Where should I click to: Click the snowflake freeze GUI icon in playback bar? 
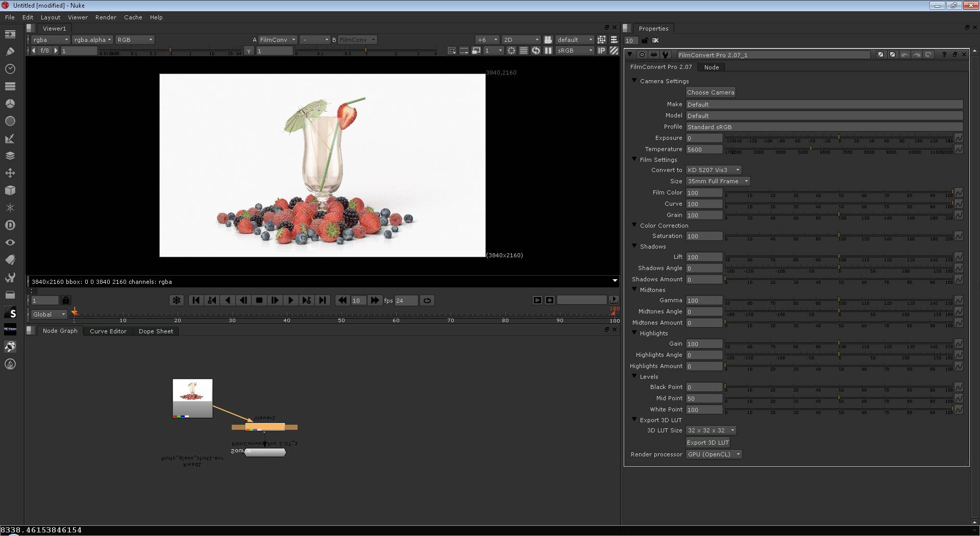click(x=177, y=300)
